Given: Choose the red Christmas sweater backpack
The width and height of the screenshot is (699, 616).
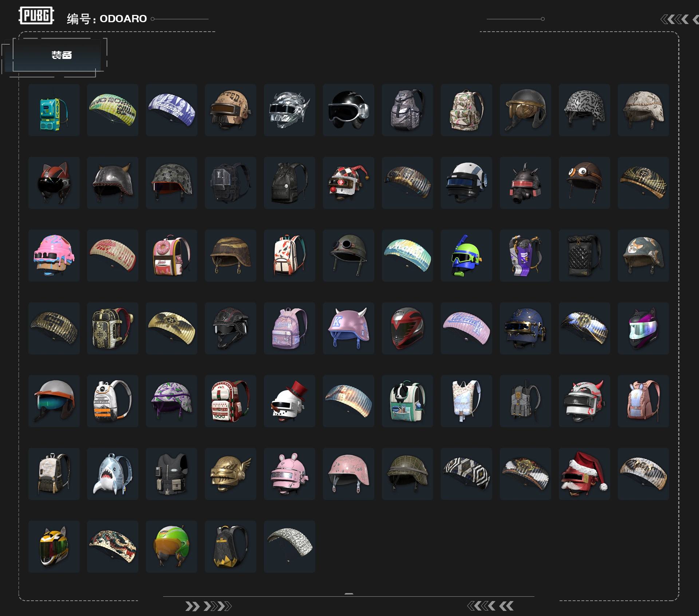Looking at the screenshot, I should [231, 401].
